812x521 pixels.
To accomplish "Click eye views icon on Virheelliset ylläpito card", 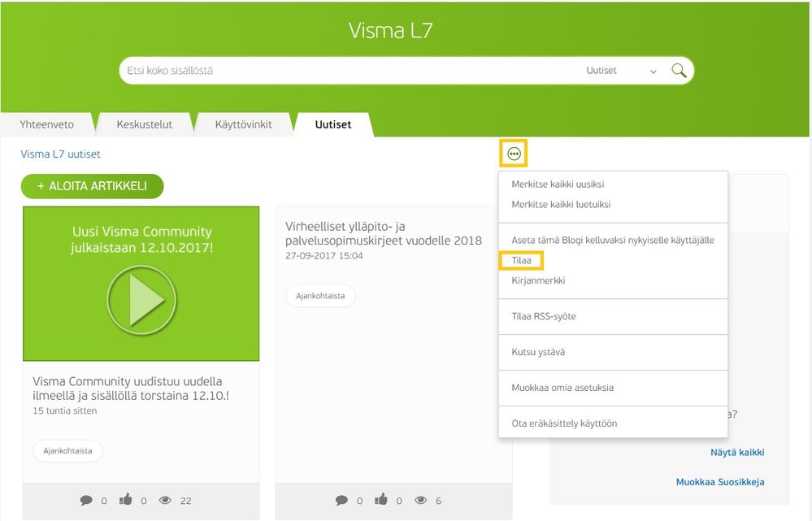I will [x=420, y=501].
